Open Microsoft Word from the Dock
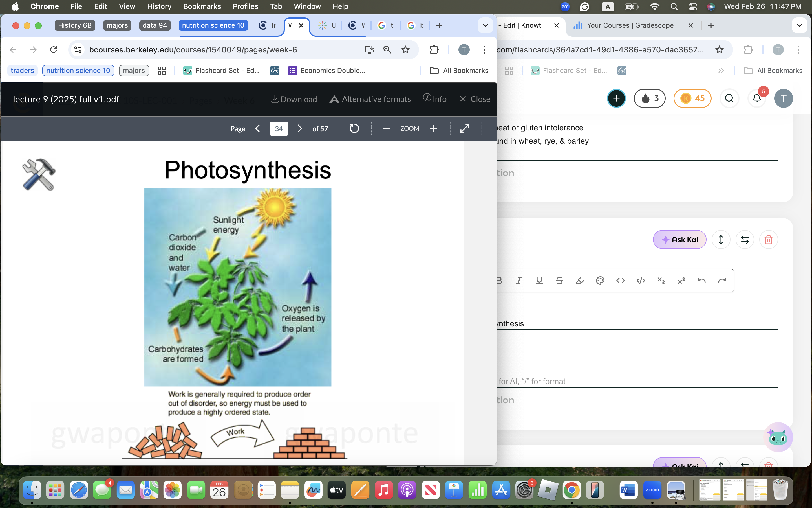This screenshot has width=812, height=508. (x=628, y=490)
